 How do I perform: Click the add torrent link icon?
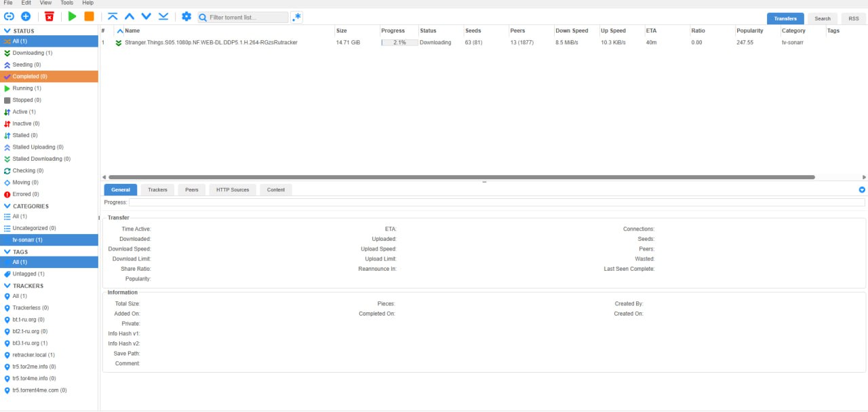9,16
